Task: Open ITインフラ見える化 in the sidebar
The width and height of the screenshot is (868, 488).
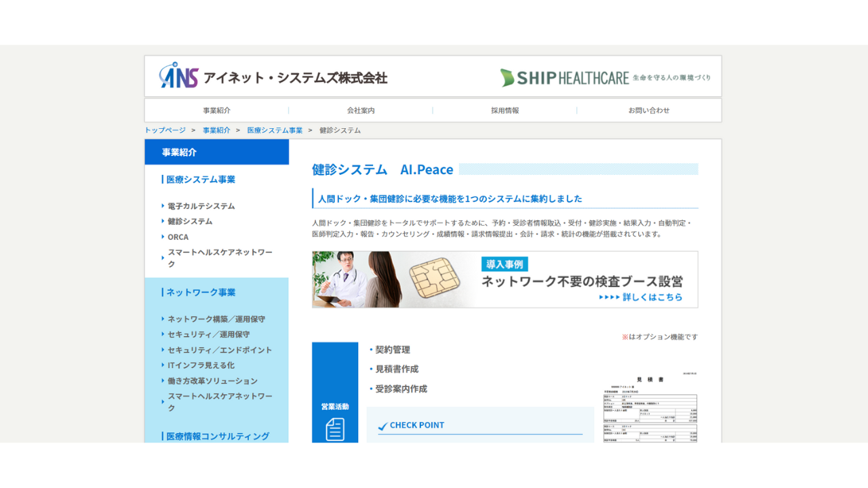Action: (201, 365)
